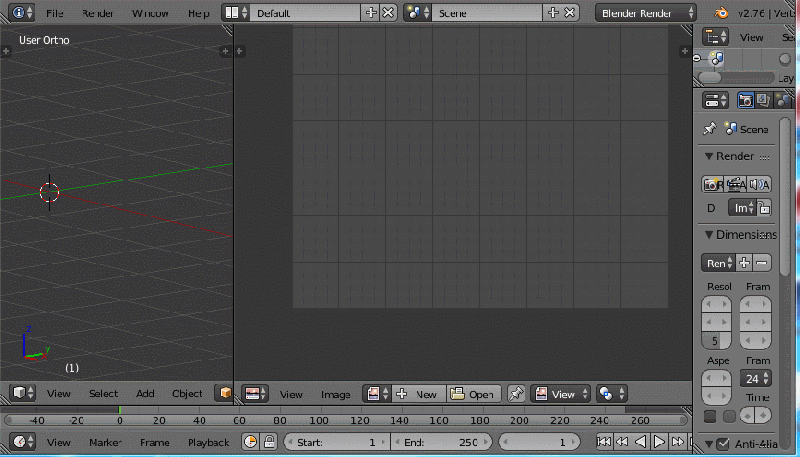The image size is (800, 457).
Task: Toggle the timeline time cursor lock icon
Action: 269,442
